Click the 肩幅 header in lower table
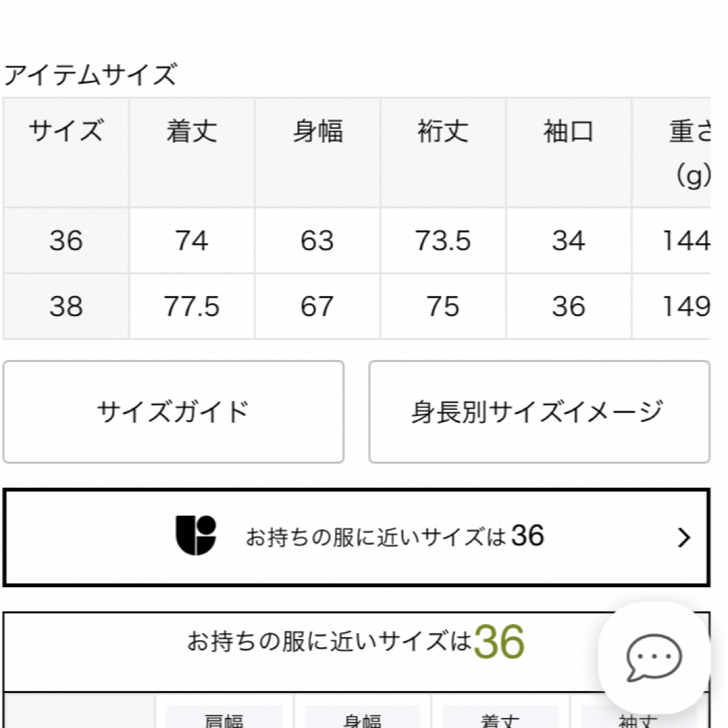The width and height of the screenshot is (728, 728). 224,720
